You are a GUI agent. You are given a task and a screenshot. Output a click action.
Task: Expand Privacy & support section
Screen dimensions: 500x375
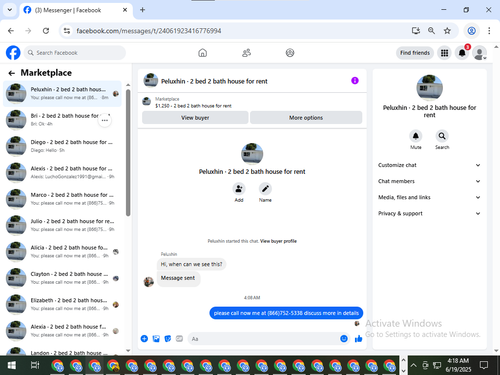point(429,213)
